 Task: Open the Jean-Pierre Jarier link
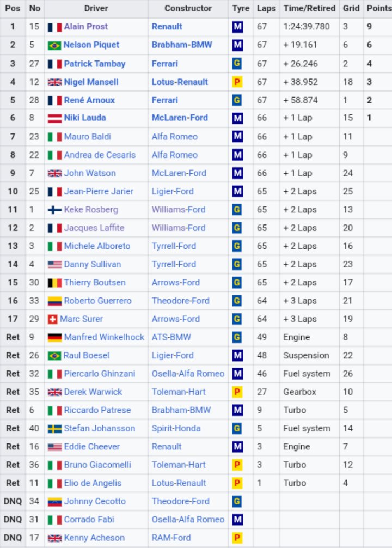click(99, 191)
